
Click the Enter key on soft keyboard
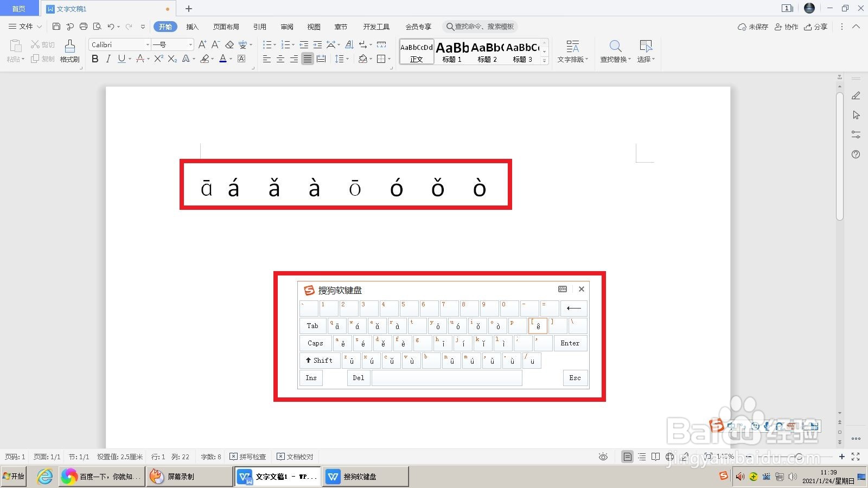[x=570, y=343]
